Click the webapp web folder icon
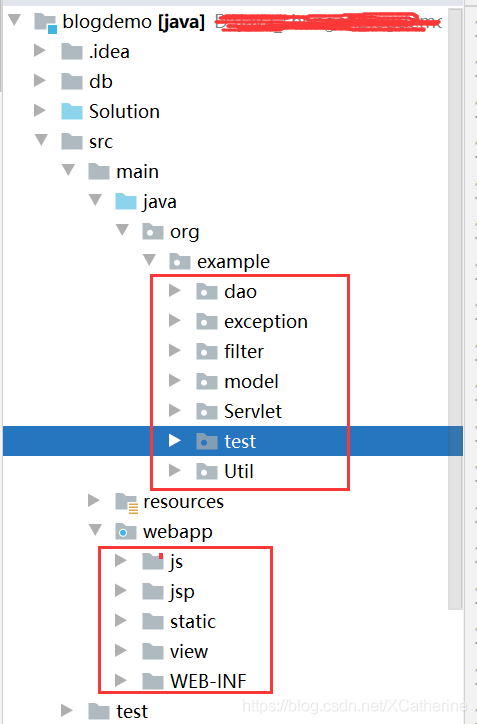The image size is (477, 724). coord(126,531)
